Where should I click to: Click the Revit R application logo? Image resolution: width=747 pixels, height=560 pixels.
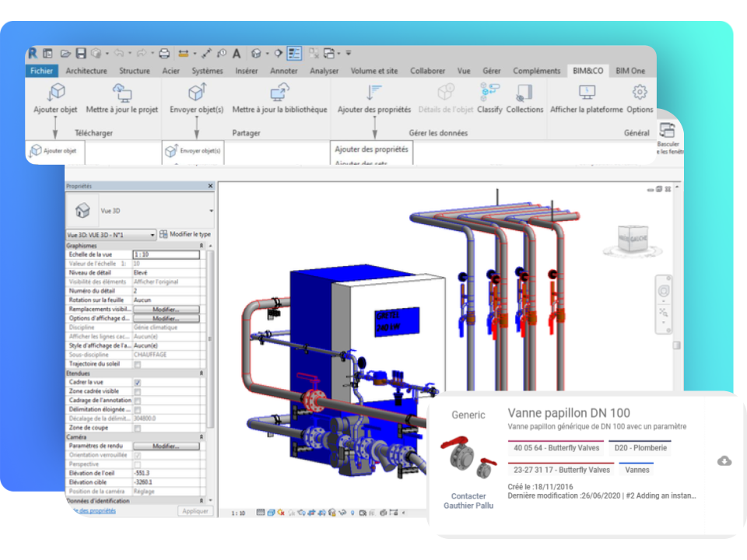[x=33, y=54]
